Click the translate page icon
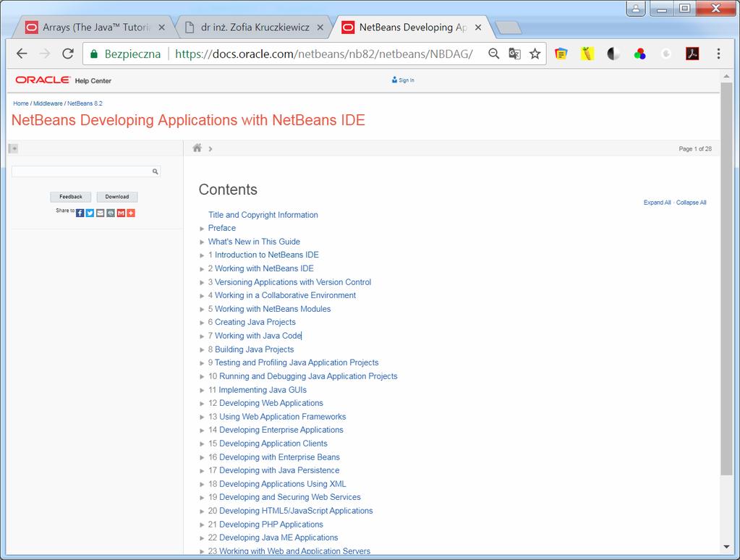The width and height of the screenshot is (740, 560). pyautogui.click(x=514, y=54)
